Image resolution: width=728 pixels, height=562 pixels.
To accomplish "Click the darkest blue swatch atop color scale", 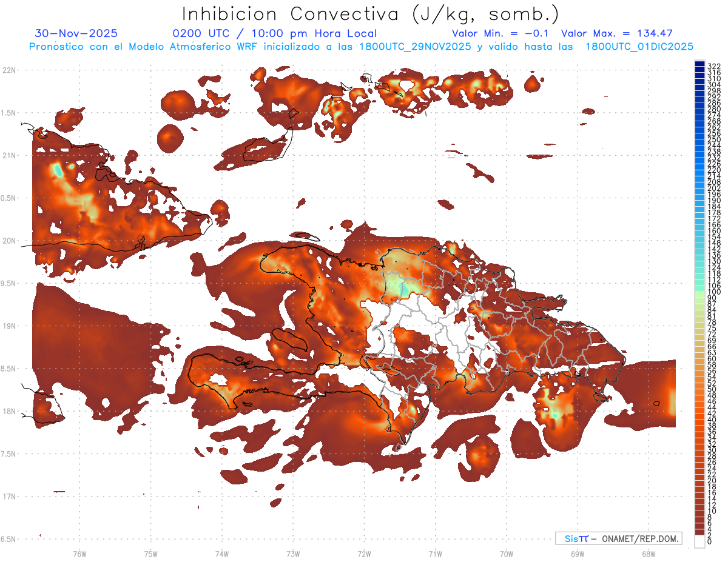I will point(700,64).
